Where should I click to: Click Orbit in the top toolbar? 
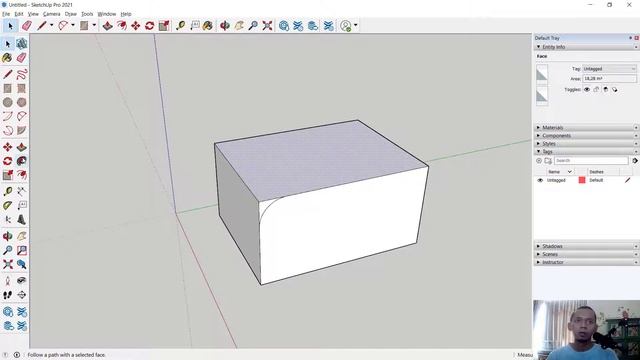coord(225,26)
